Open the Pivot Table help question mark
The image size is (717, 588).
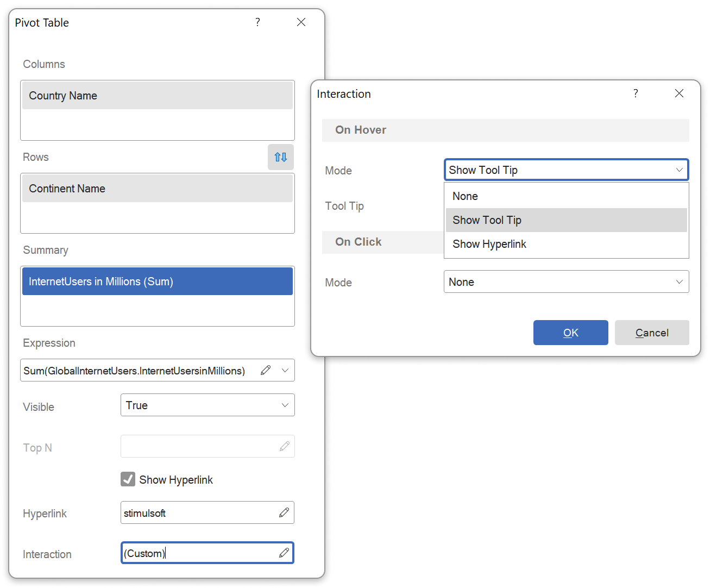[x=257, y=22]
